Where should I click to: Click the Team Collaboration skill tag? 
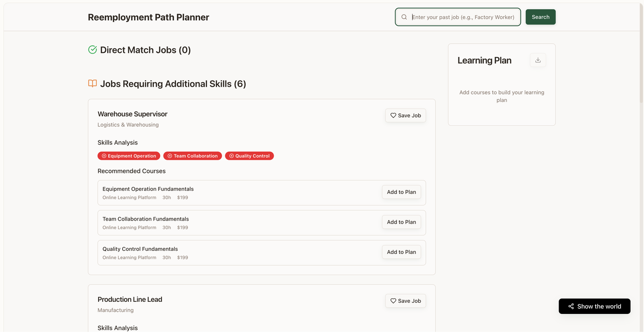[x=193, y=156]
